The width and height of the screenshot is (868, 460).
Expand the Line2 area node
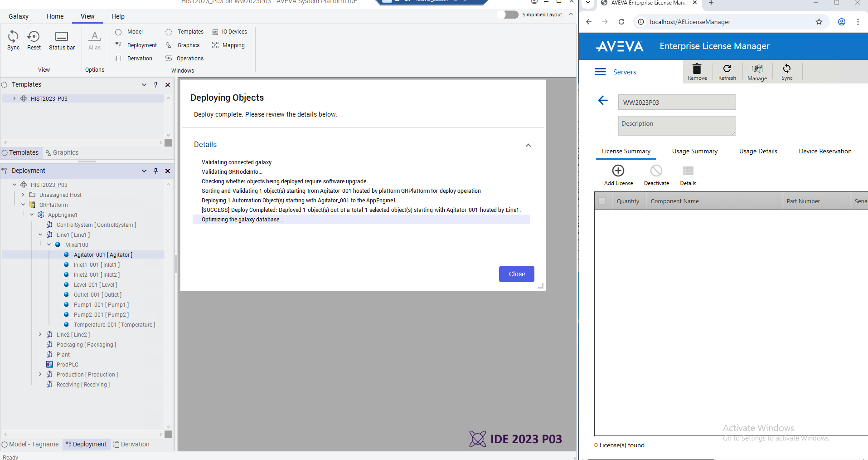(x=40, y=334)
